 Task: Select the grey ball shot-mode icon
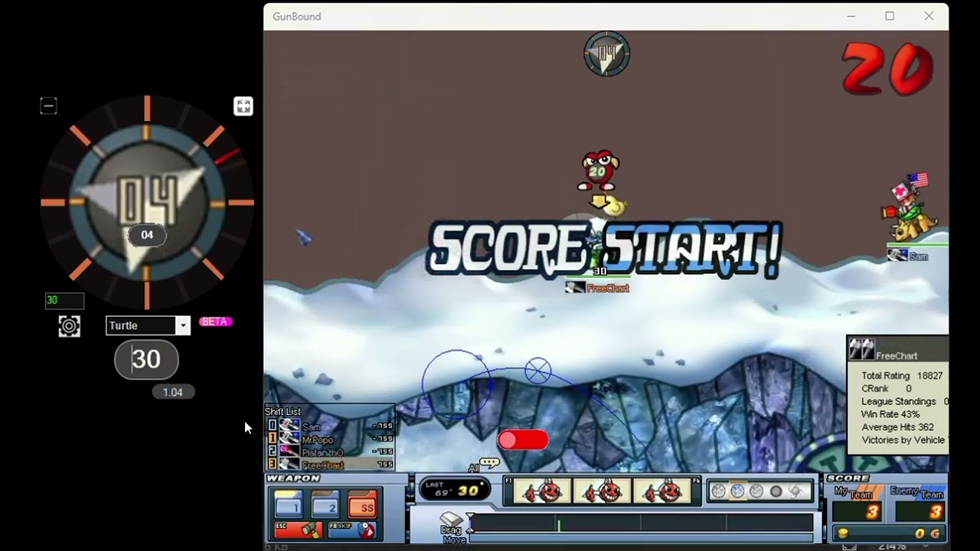coord(776,491)
